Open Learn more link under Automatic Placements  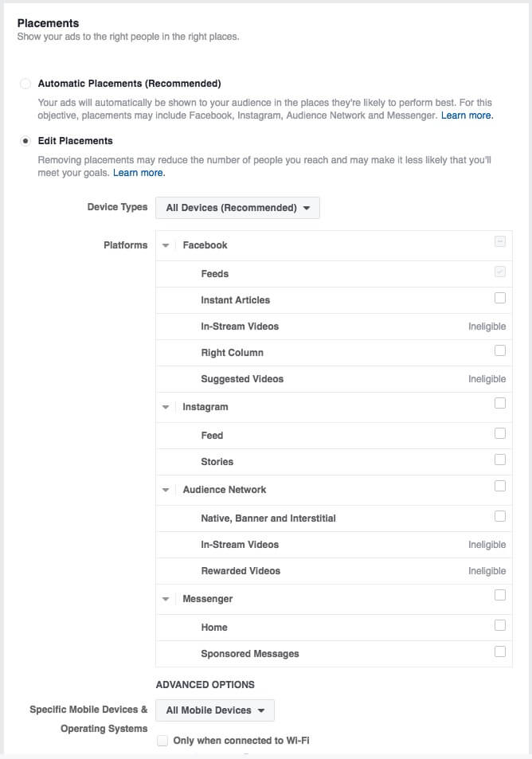click(x=467, y=115)
